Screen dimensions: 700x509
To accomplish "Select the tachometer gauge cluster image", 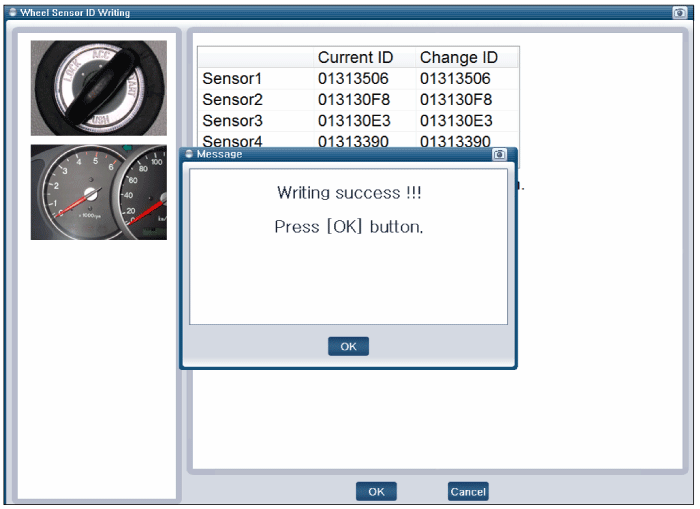I will (x=98, y=192).
